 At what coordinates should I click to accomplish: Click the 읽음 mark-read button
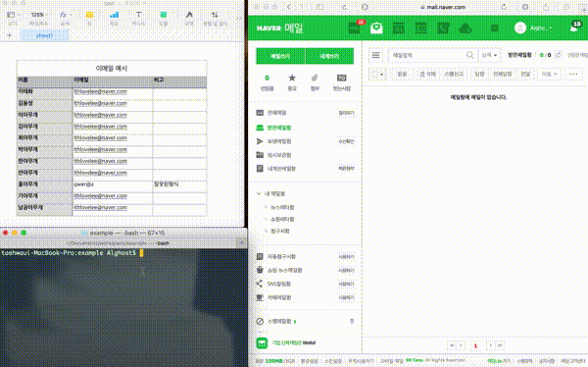coord(402,74)
